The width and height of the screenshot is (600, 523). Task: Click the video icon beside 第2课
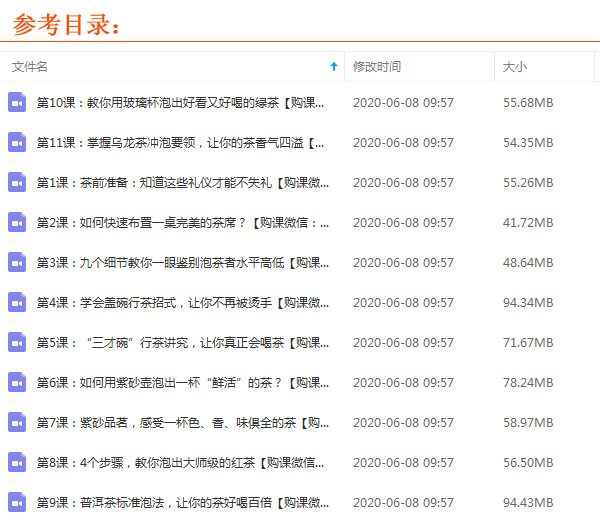click(x=17, y=222)
